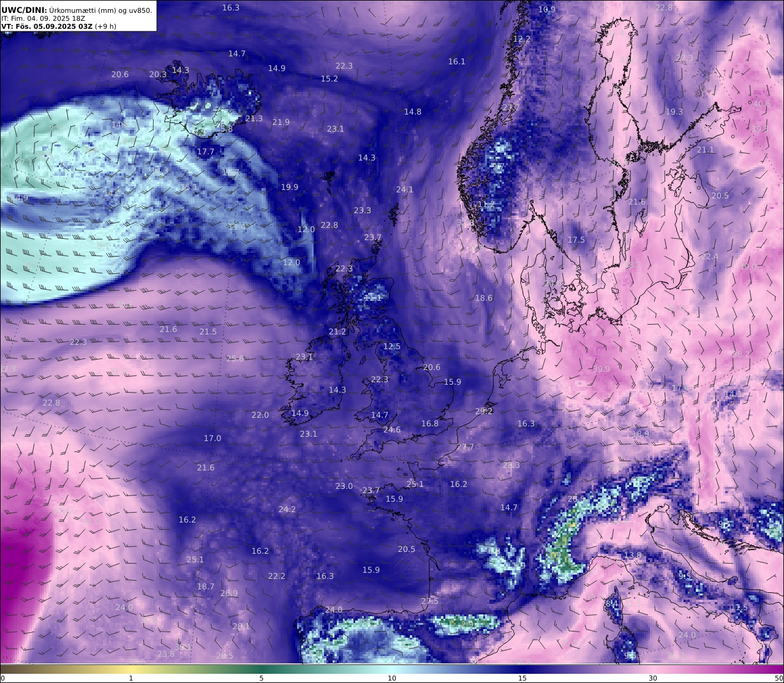Viewport: 784px width, 683px height.
Task: Pick the 28.1 value near the bottom left
Action: pyautogui.click(x=241, y=626)
